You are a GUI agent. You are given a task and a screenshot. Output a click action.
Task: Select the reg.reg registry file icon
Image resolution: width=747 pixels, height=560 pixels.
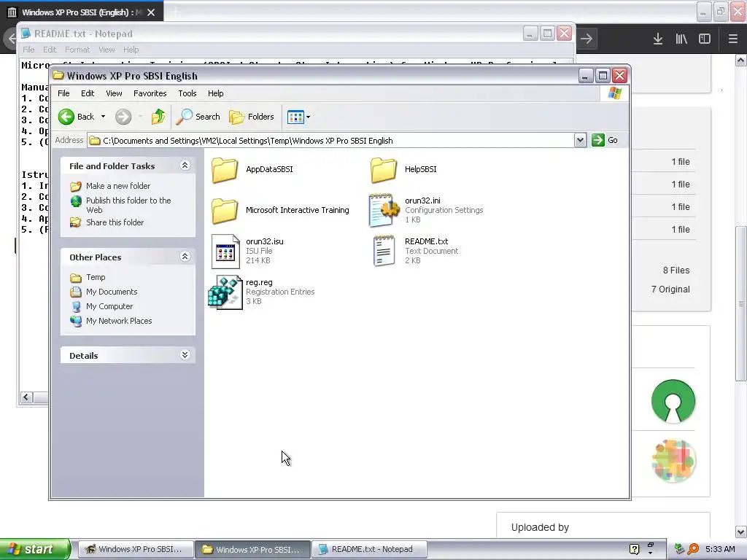(225, 292)
